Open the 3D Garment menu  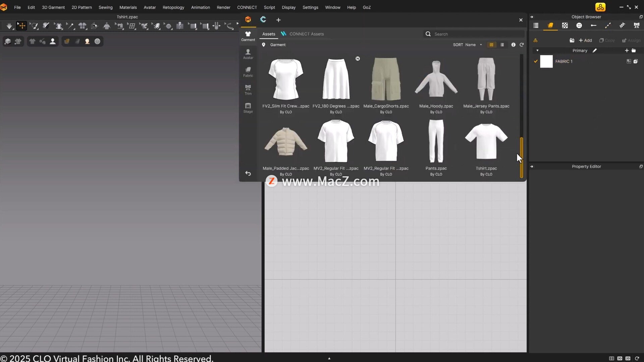click(x=53, y=7)
